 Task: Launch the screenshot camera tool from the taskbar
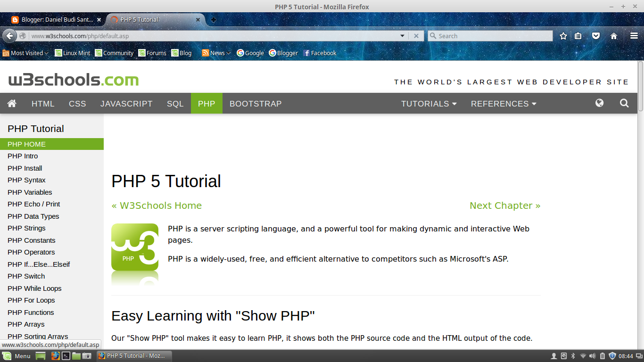coord(87,356)
